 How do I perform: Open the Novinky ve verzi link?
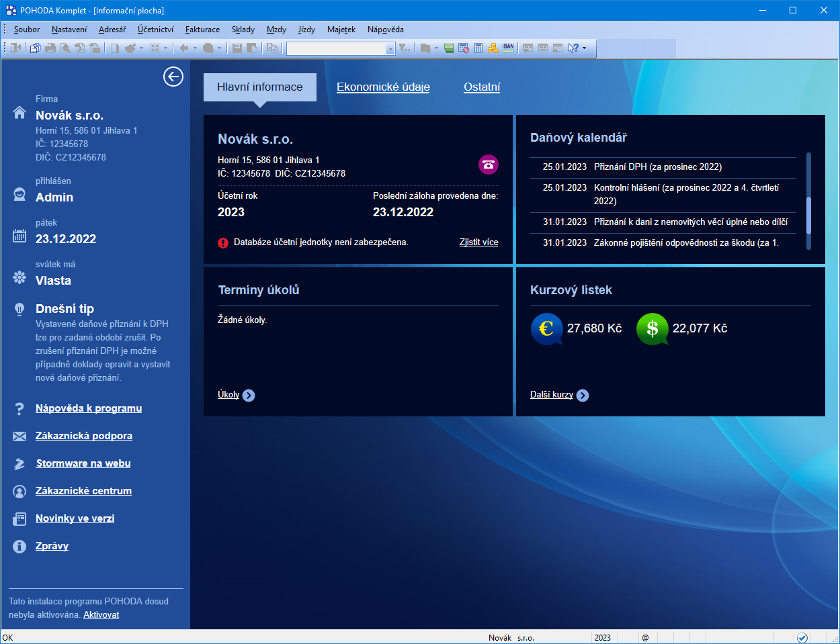(75, 518)
